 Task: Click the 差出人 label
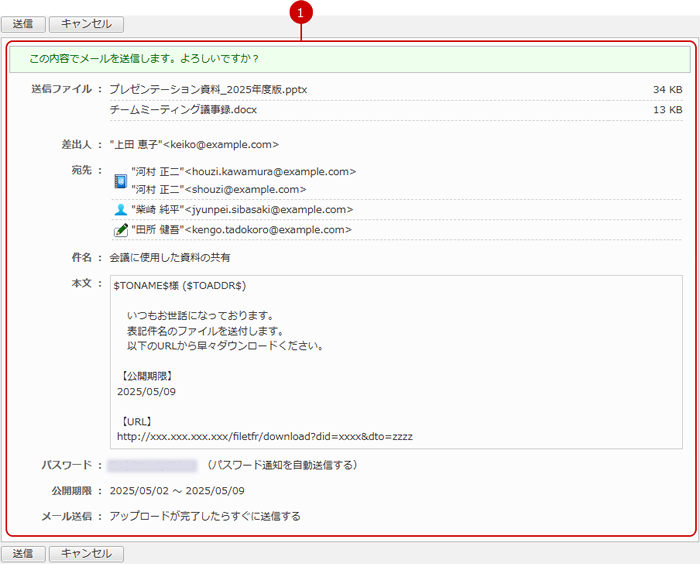pyautogui.click(x=76, y=145)
